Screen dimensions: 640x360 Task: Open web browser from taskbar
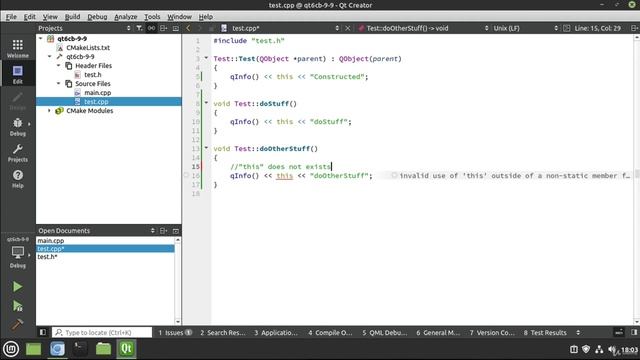coord(58,349)
